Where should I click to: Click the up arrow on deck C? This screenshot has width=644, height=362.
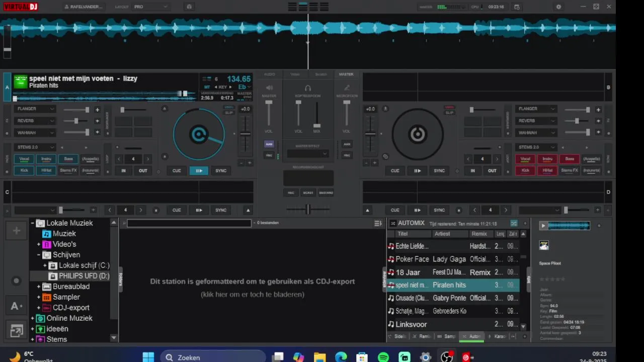[x=248, y=210]
